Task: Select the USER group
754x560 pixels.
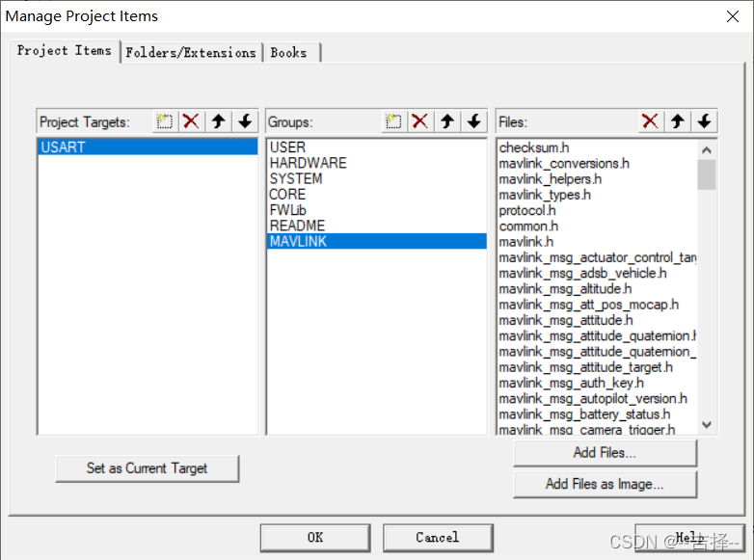Action: click(x=377, y=147)
